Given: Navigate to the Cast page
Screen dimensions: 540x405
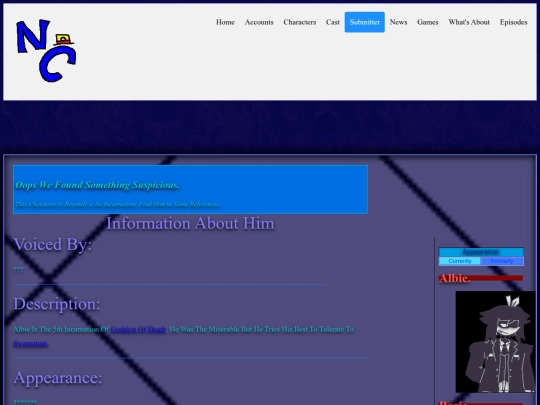Looking at the screenshot, I should coord(333,22).
